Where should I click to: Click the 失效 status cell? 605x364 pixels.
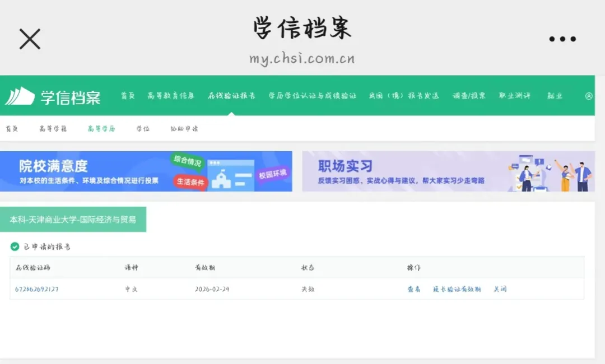(308, 289)
